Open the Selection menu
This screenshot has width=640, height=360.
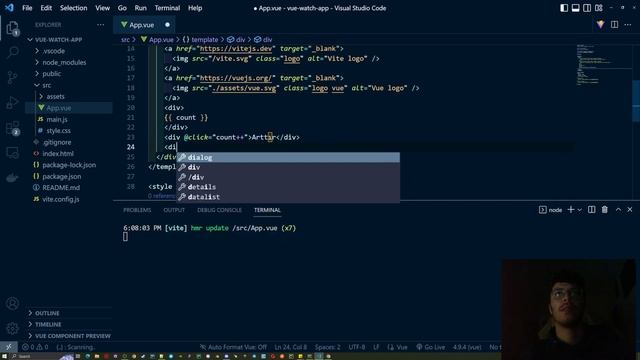(x=73, y=8)
